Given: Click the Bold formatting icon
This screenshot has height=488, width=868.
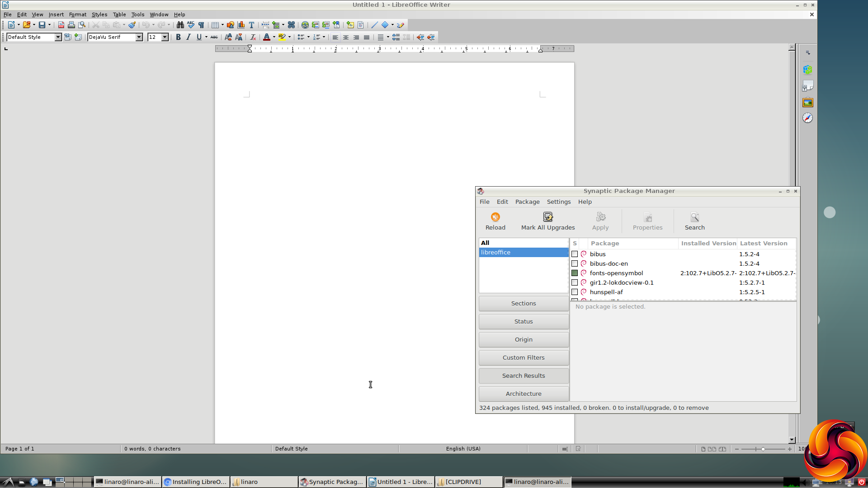Looking at the screenshot, I should click(x=178, y=37).
